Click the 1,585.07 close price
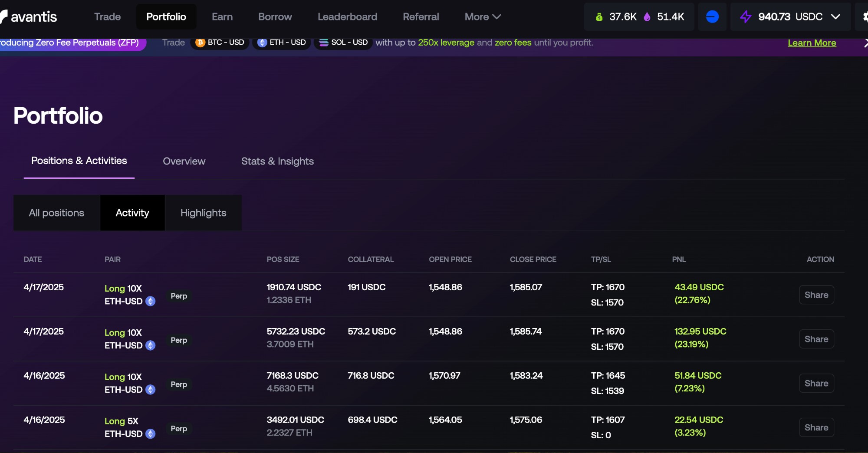Image resolution: width=868 pixels, height=453 pixels. click(526, 287)
